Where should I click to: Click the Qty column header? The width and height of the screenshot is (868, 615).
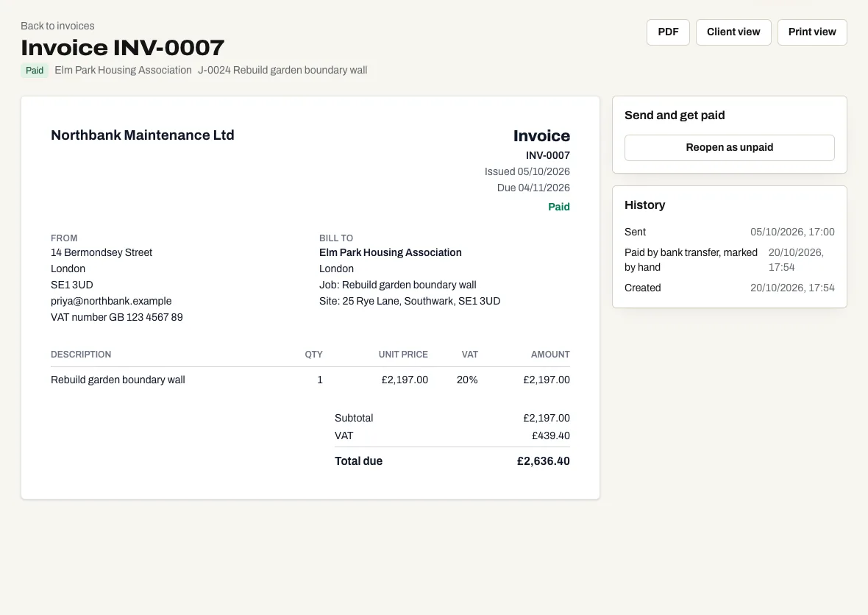[313, 355]
